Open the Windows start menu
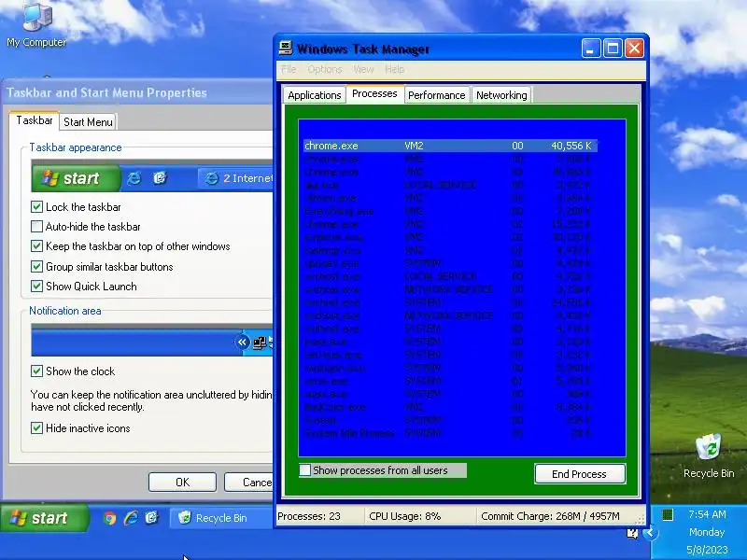 pyautogui.click(x=44, y=518)
